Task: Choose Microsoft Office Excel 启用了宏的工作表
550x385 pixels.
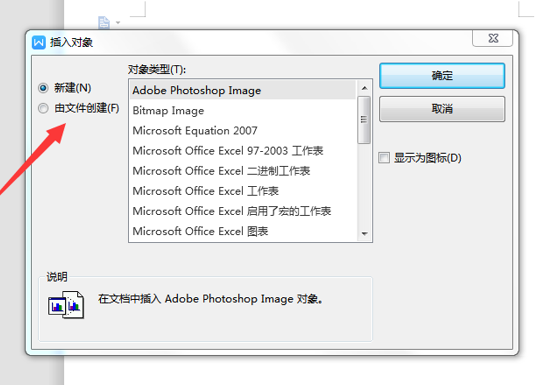Action: point(243,211)
